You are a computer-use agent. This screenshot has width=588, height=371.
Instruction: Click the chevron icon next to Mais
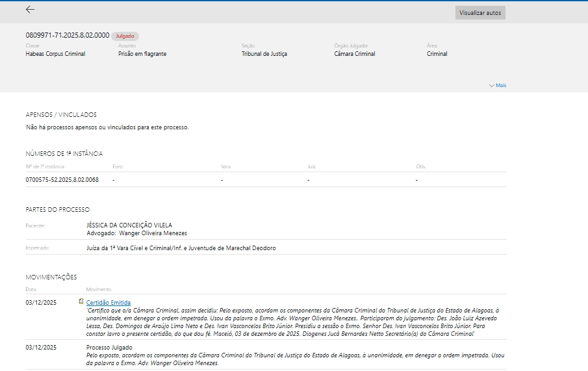[491, 85]
